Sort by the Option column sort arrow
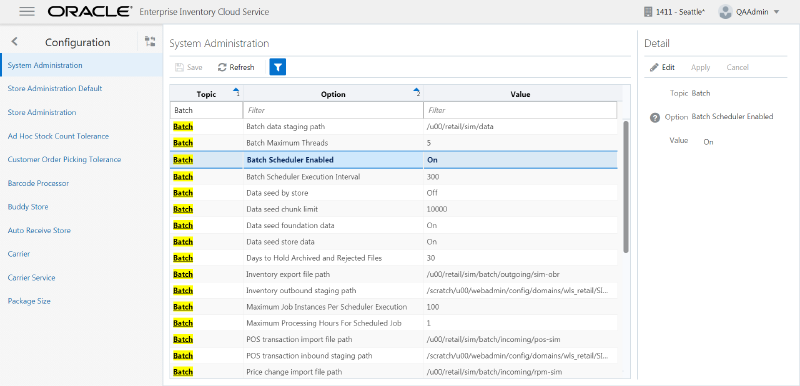The width and height of the screenshot is (800, 386). 417,92
